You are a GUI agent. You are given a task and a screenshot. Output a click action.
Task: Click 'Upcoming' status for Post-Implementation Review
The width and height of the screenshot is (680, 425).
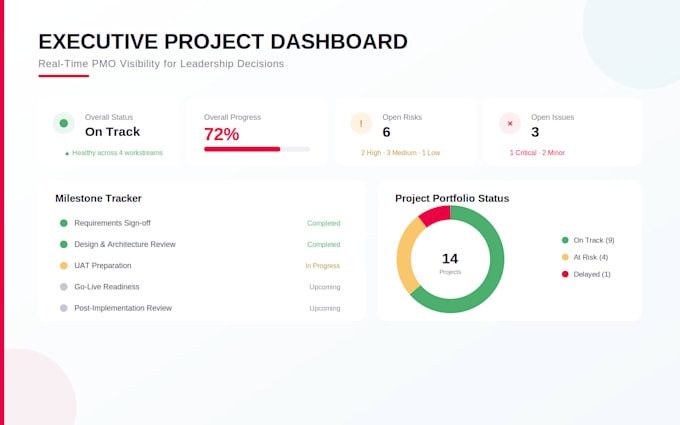[x=325, y=308]
